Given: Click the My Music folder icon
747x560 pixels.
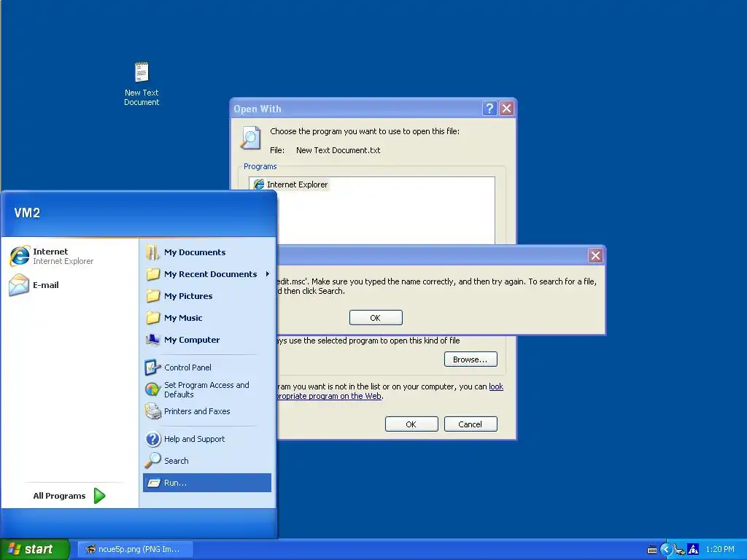Looking at the screenshot, I should tap(152, 318).
